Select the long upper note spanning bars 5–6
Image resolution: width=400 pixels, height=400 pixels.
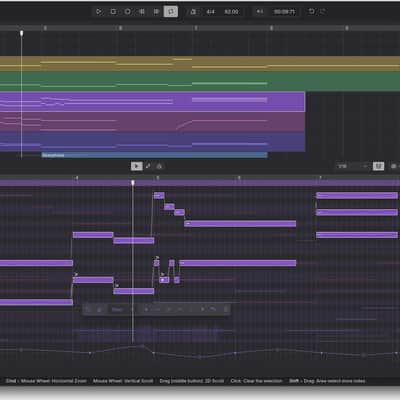point(240,224)
